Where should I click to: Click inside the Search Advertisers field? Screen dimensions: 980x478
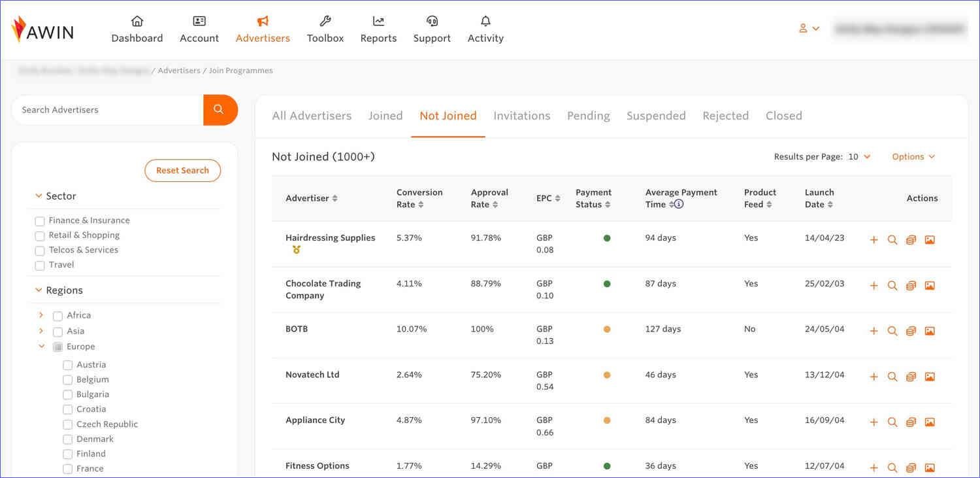[105, 109]
